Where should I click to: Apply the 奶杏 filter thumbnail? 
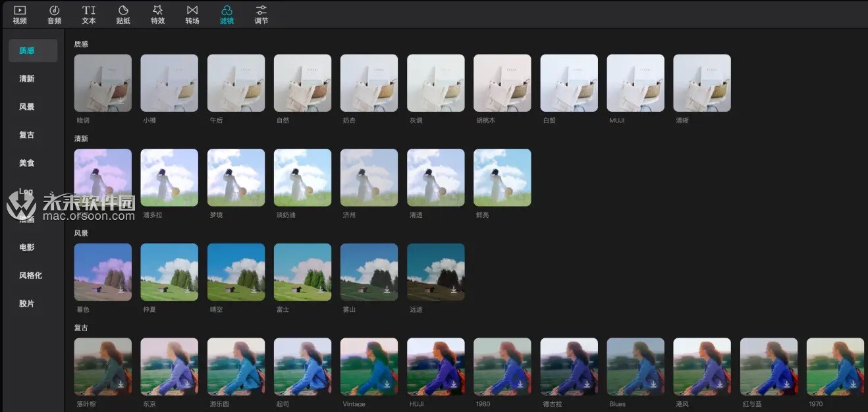pyautogui.click(x=369, y=83)
